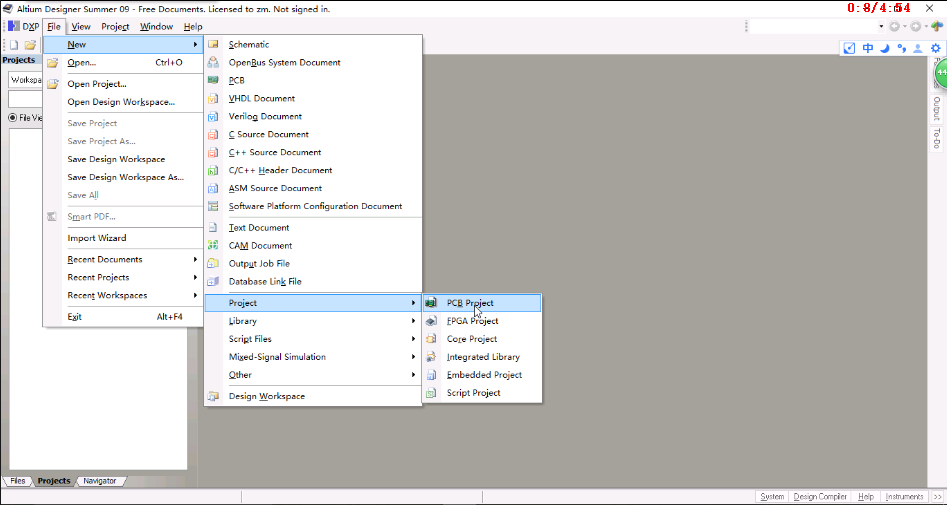Click the status bar expand chevrons button

[937, 497]
